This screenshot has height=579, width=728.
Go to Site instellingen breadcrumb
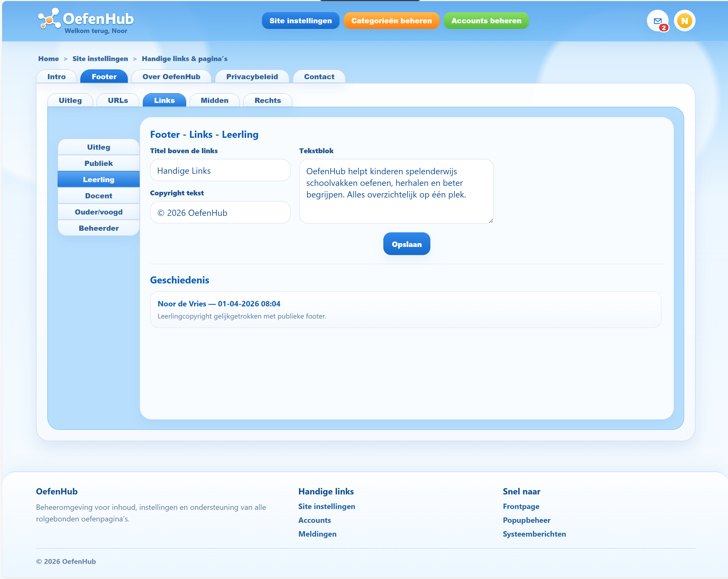(x=100, y=59)
